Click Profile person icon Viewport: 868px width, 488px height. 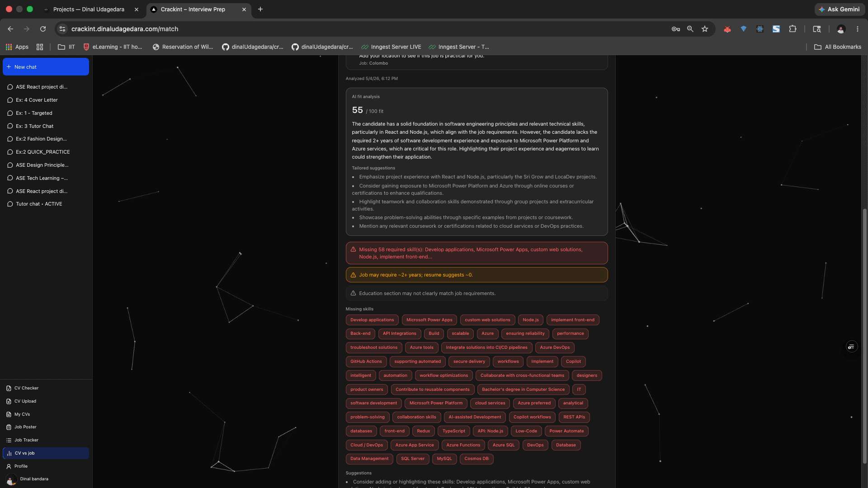pos(9,466)
